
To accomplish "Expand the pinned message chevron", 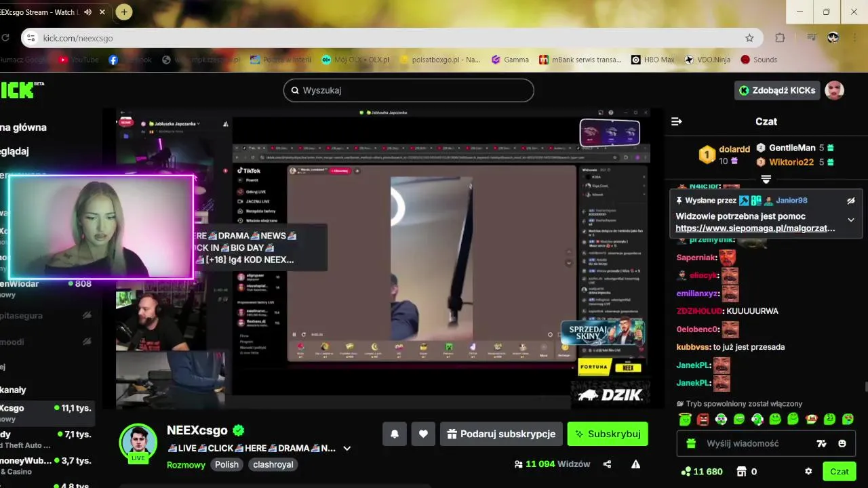I will click(851, 220).
